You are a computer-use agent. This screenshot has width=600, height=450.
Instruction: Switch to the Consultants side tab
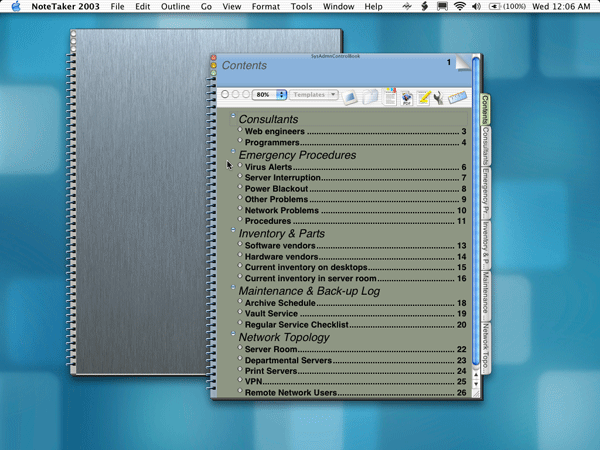click(x=485, y=146)
